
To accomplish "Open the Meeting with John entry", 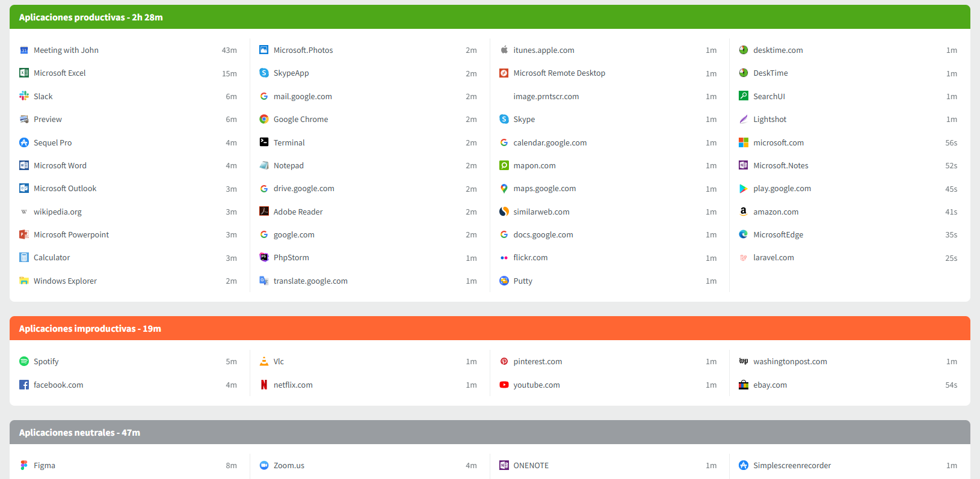I will [66, 50].
